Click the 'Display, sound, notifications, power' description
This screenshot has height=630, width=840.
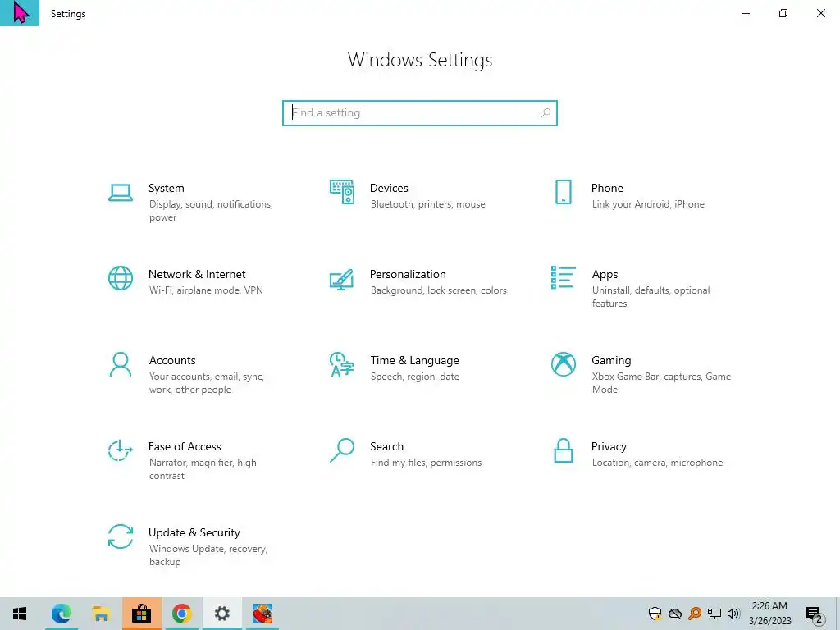(x=211, y=211)
